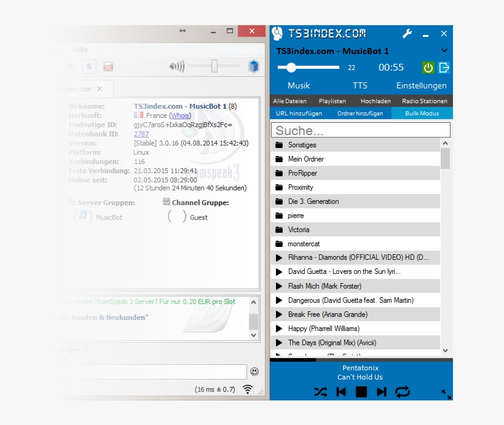Skip to next track
Viewport: 504px width, 425px height.
(382, 392)
